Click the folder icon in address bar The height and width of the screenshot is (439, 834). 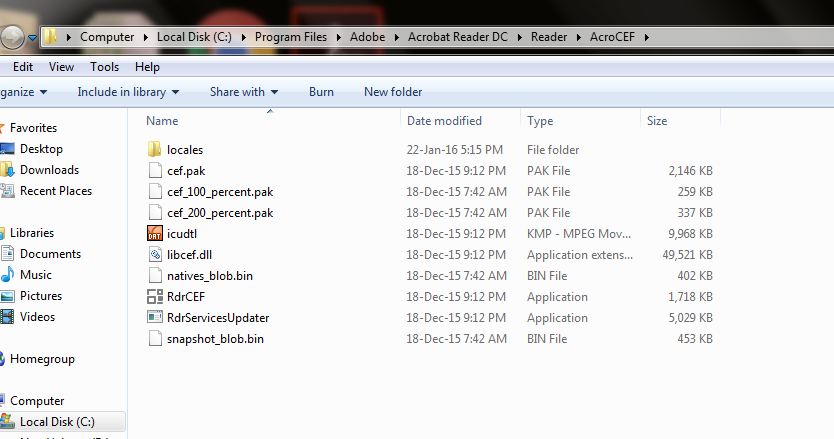tap(51, 37)
